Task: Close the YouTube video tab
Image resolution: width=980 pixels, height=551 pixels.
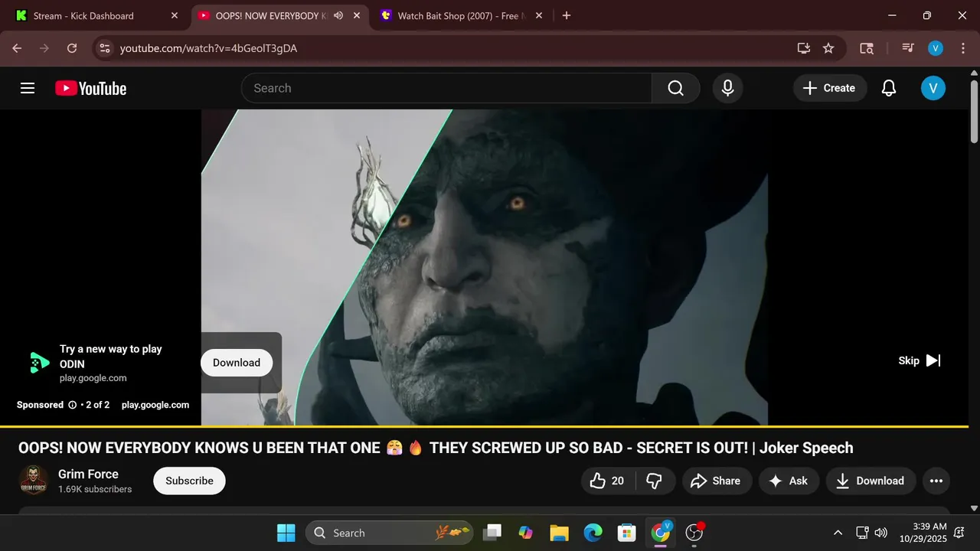Action: (x=357, y=15)
